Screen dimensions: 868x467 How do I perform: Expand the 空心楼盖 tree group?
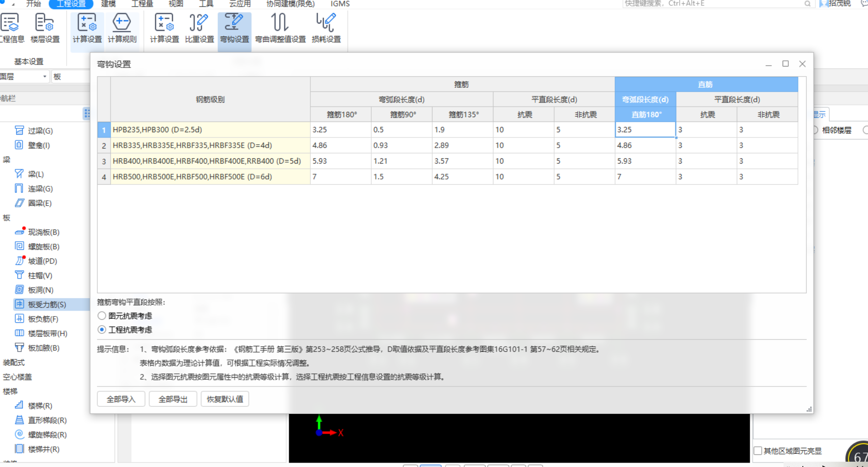point(17,377)
